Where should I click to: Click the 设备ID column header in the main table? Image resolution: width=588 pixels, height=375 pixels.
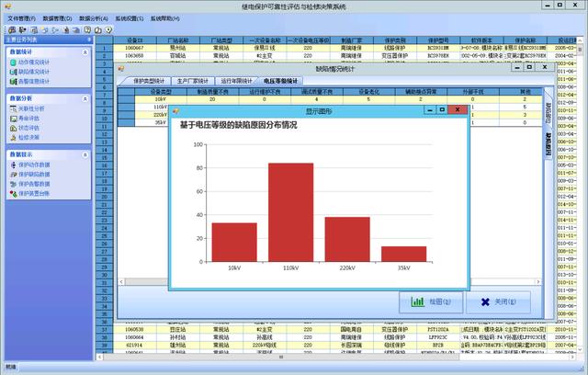(135, 40)
